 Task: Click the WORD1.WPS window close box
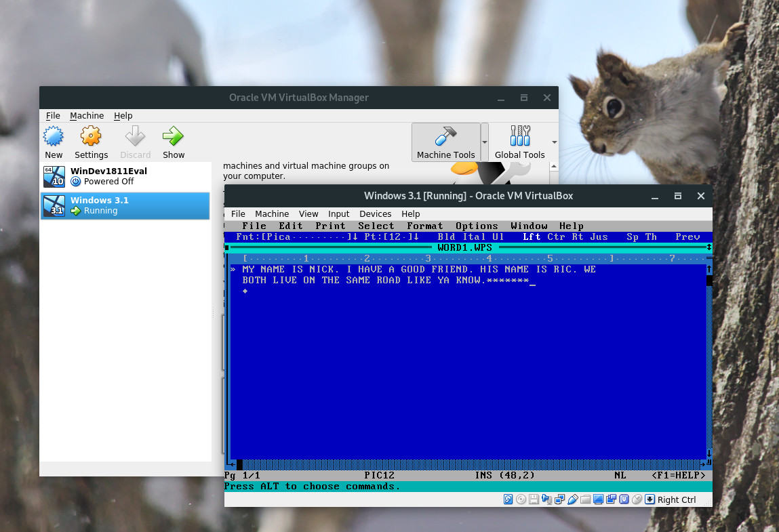click(x=227, y=247)
